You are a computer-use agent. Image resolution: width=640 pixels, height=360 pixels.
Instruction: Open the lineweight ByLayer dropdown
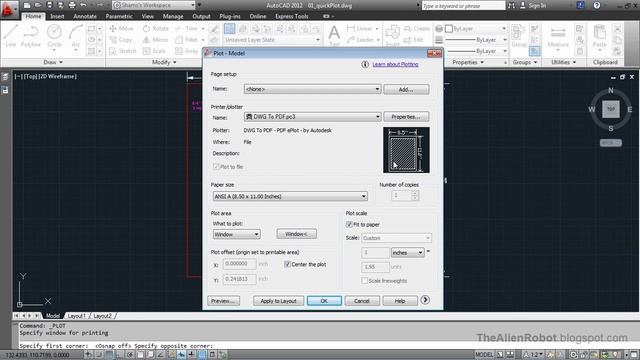tap(476, 40)
